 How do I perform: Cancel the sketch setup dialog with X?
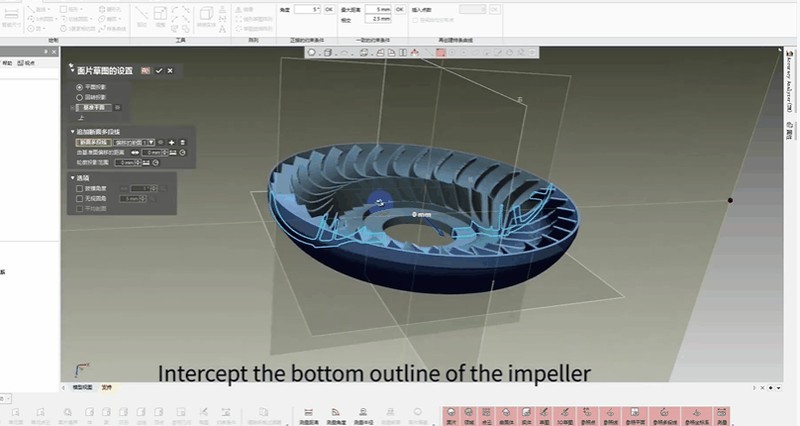tap(170, 71)
